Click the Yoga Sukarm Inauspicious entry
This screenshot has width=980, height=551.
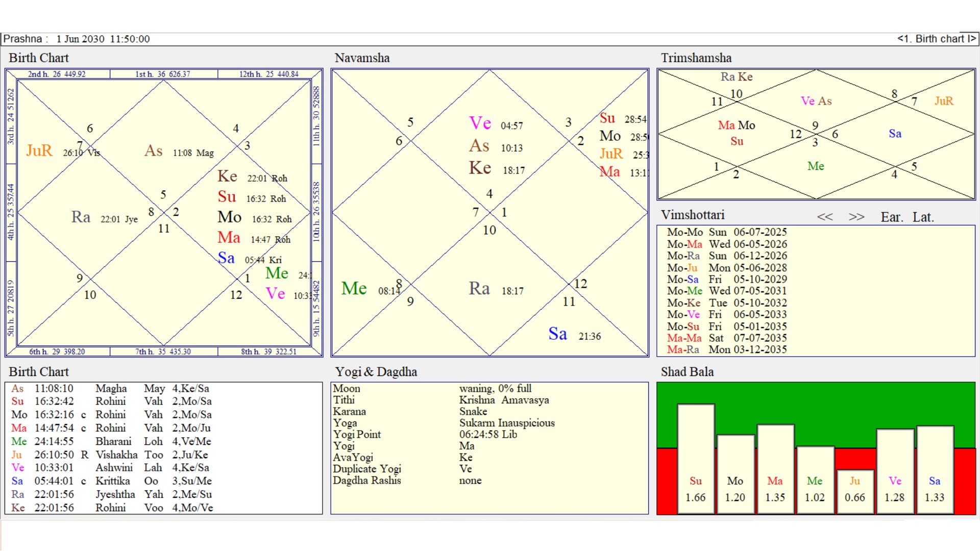pyautogui.click(x=444, y=423)
